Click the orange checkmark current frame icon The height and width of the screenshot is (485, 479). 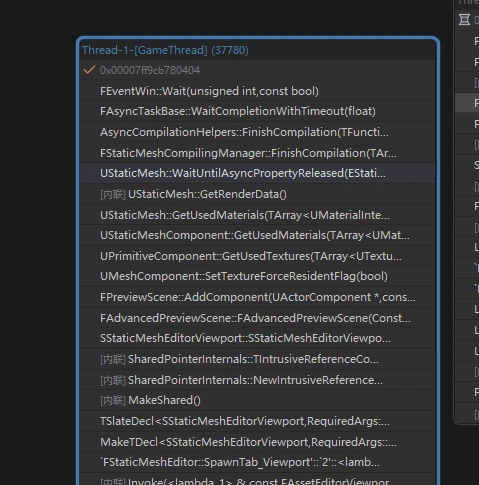tap(89, 70)
